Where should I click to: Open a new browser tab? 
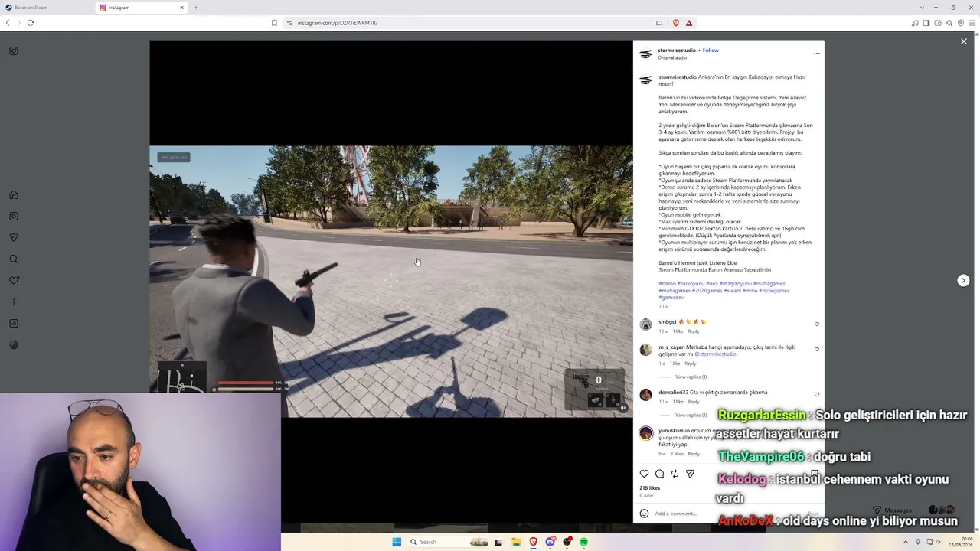point(196,8)
